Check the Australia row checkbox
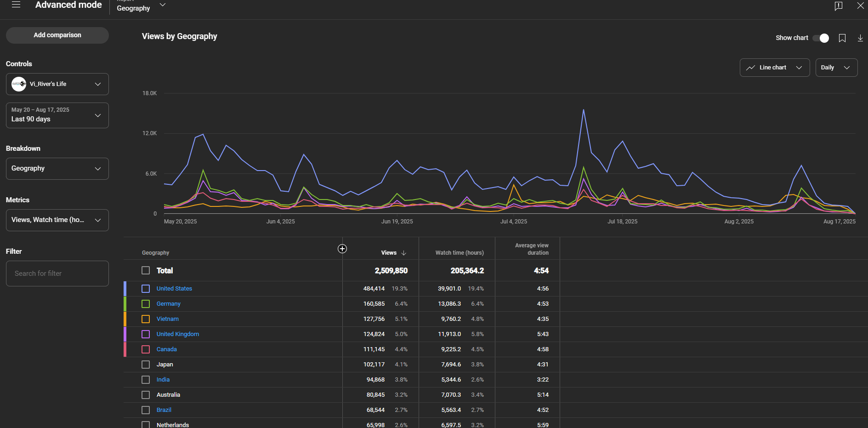Image resolution: width=868 pixels, height=428 pixels. (x=146, y=395)
